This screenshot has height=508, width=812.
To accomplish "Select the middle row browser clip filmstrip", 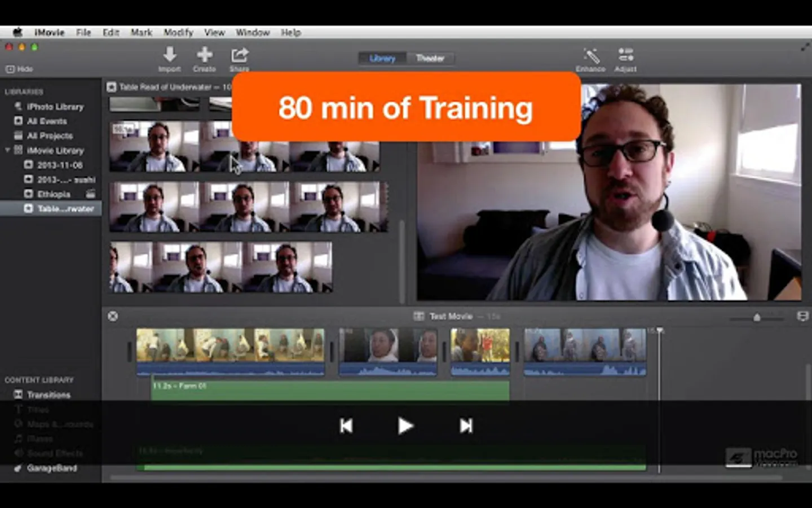I will [x=249, y=207].
